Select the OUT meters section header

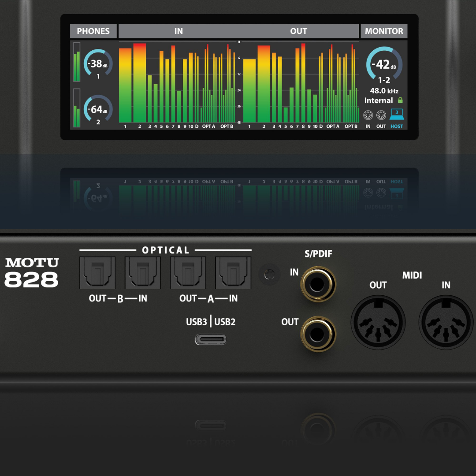tap(299, 31)
